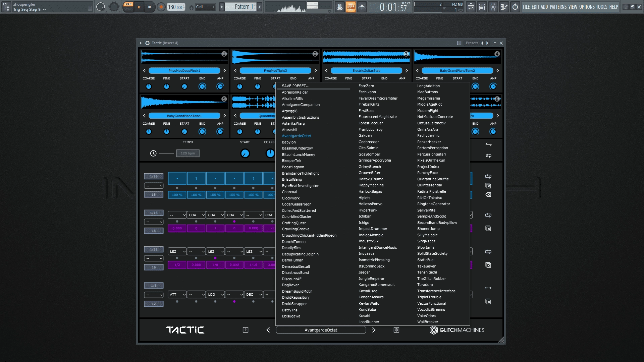Toggle dot under first trigger step
Image resolution: width=644 pixels, height=362 pixels.
[177, 188]
